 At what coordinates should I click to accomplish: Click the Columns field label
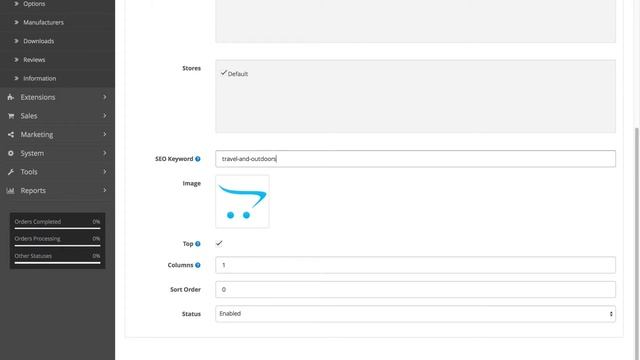click(x=180, y=265)
